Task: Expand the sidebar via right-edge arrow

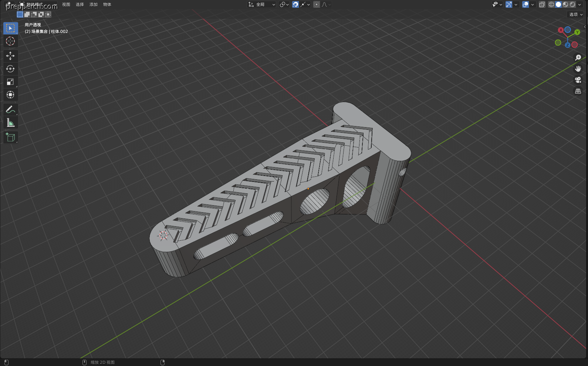Action: 585,27
